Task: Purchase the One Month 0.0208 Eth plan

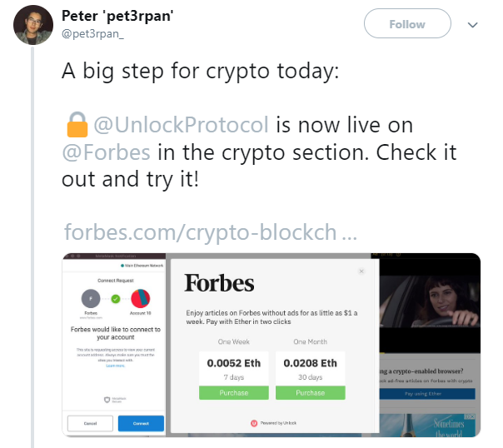Action: (x=311, y=392)
